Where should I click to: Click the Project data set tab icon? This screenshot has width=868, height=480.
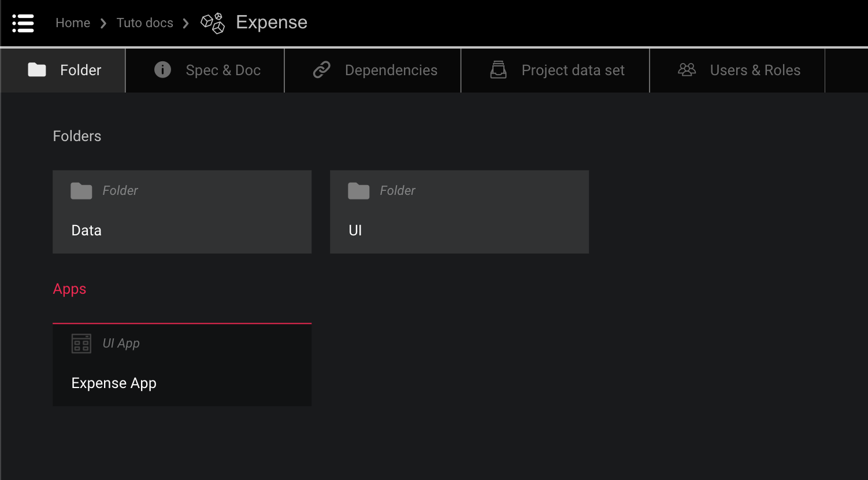pos(499,69)
